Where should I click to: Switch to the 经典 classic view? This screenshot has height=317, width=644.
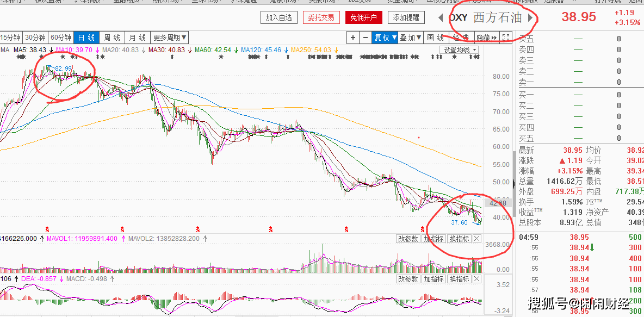[461, 38]
